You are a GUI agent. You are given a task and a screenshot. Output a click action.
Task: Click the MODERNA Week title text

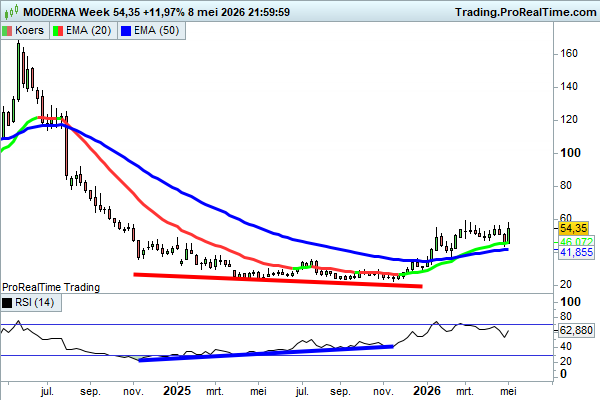click(x=67, y=12)
